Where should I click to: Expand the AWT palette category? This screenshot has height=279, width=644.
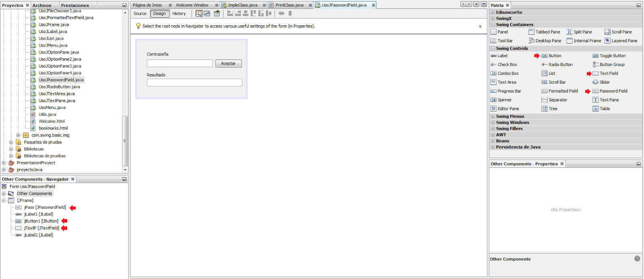click(493, 135)
